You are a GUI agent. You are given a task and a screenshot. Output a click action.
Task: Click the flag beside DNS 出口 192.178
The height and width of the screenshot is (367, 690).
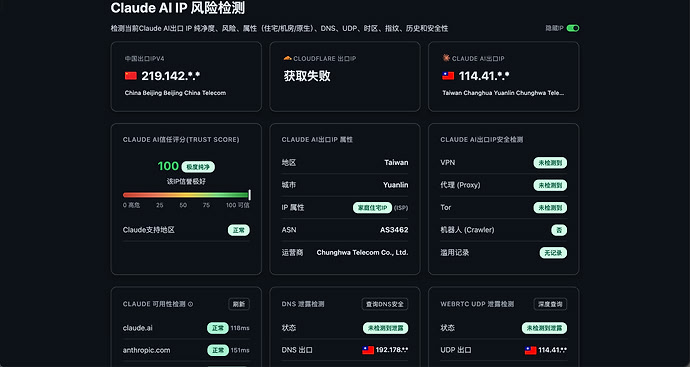point(368,350)
